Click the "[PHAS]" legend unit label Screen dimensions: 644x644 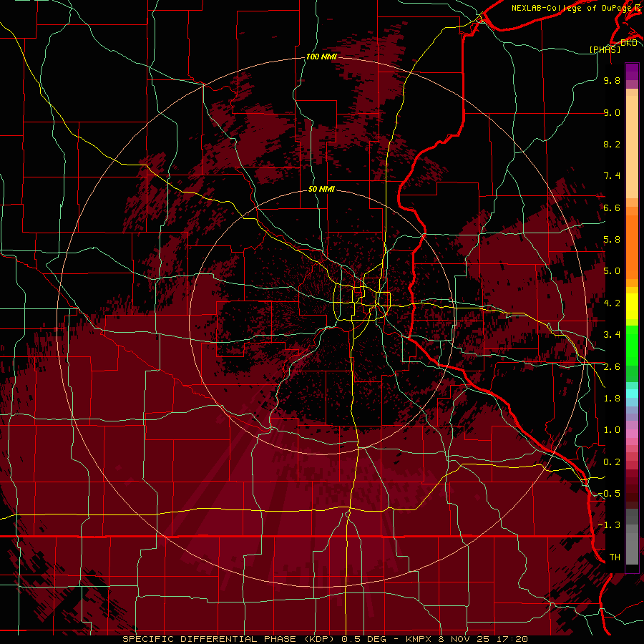(x=605, y=49)
